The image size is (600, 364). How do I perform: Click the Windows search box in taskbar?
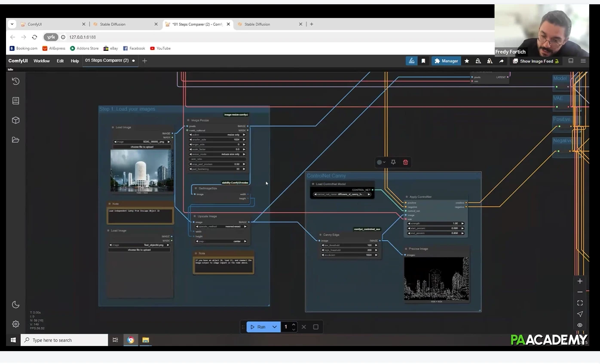64,340
